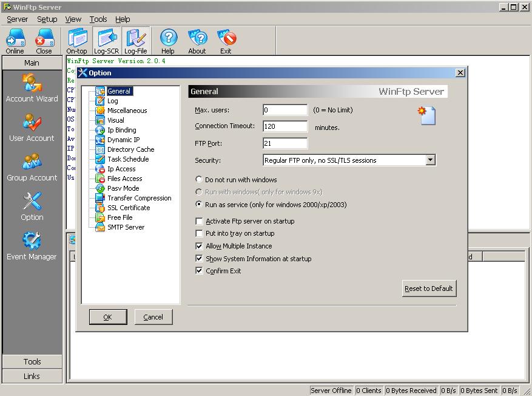This screenshot has width=532, height=396.
Task: Enable Activate Ftp server on startup
Action: 199,221
